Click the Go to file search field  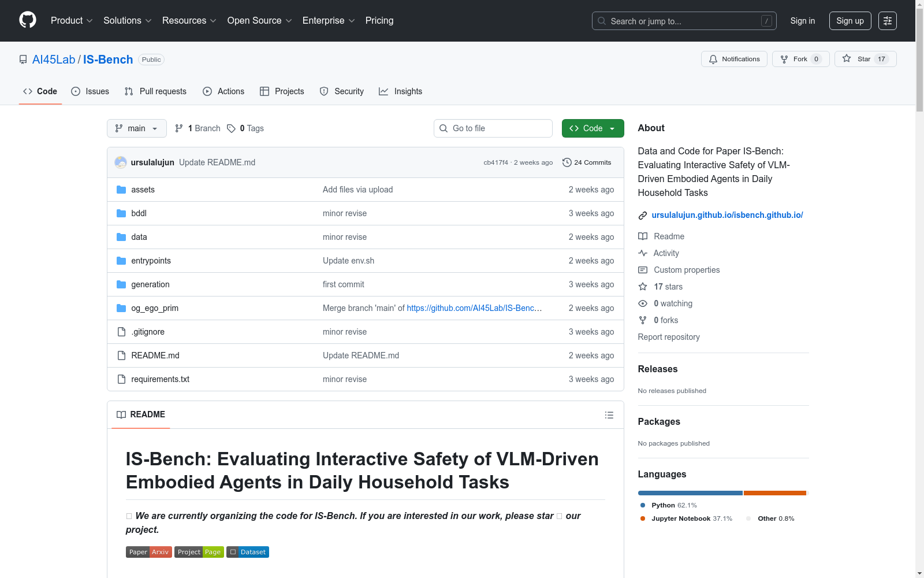(493, 128)
